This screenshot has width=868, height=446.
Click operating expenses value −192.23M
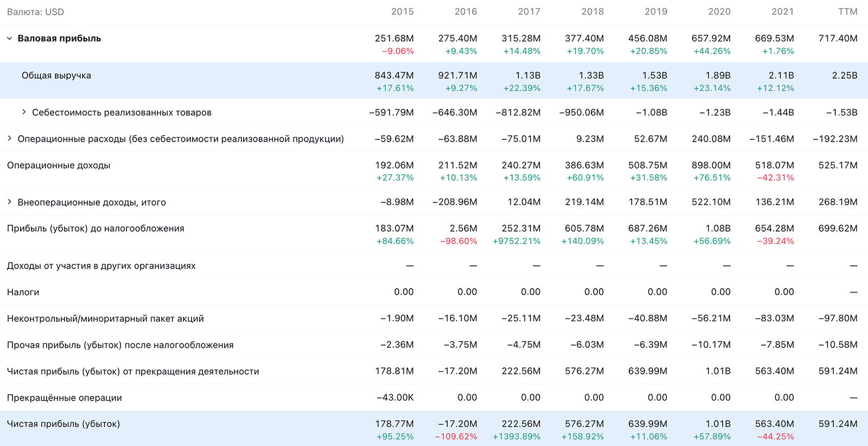835,139
